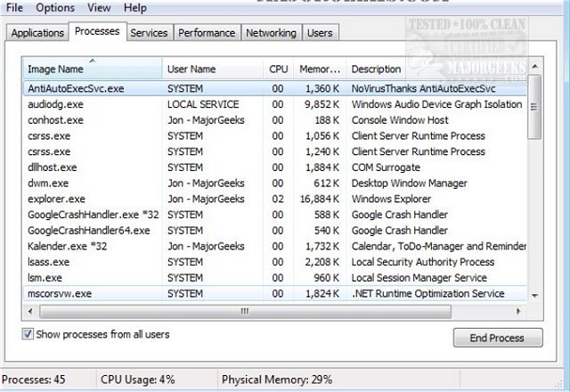Click the End Process button
The height and width of the screenshot is (392, 570).
pos(498,338)
